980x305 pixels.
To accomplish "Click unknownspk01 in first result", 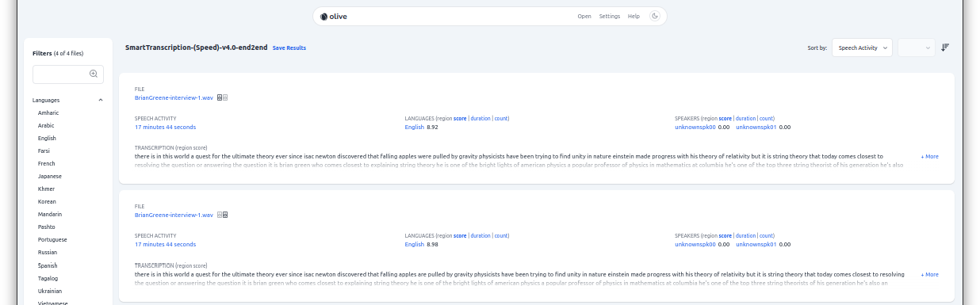I will [756, 127].
